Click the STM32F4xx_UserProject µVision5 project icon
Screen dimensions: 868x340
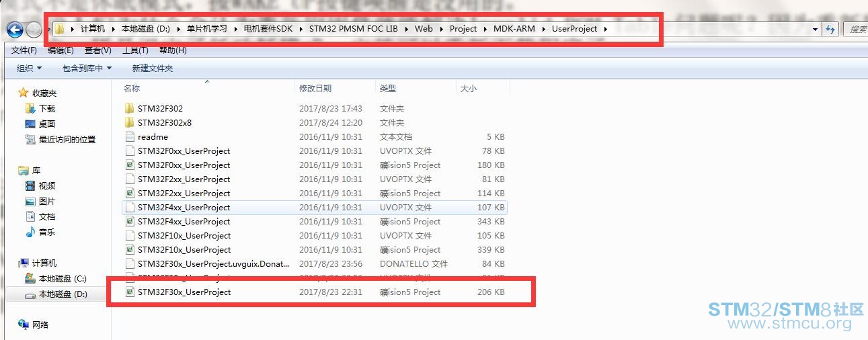[130, 221]
